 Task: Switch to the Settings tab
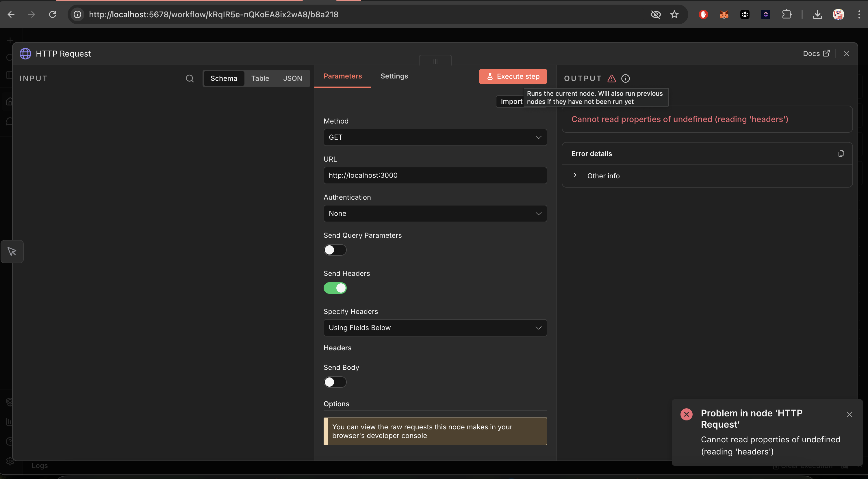(x=394, y=76)
